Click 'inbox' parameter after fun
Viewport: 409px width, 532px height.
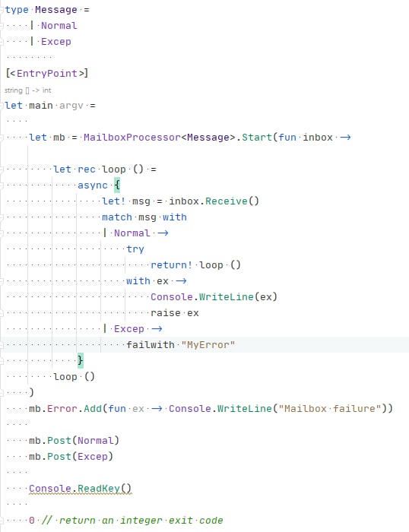pyautogui.click(x=318, y=138)
